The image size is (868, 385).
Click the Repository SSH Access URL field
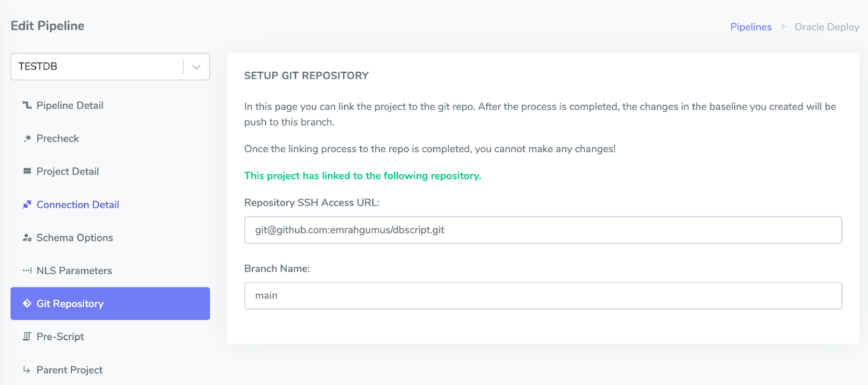point(542,230)
